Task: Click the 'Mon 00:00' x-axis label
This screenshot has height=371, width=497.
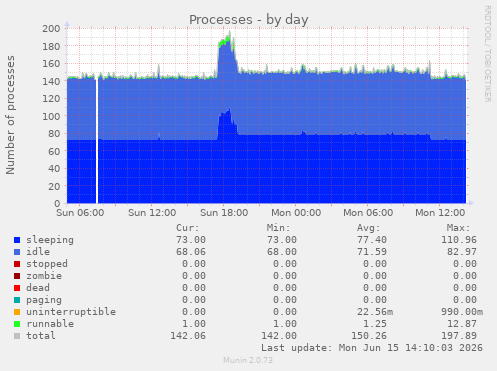Action: coord(296,213)
